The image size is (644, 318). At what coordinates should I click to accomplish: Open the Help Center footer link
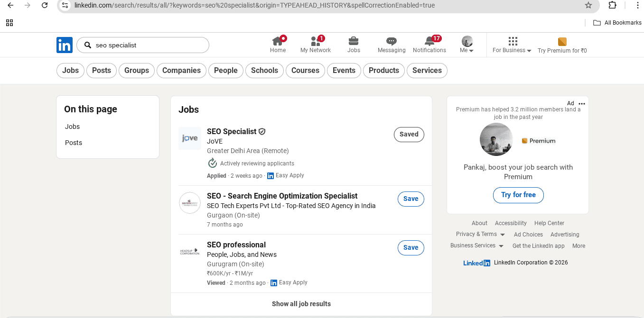point(549,223)
